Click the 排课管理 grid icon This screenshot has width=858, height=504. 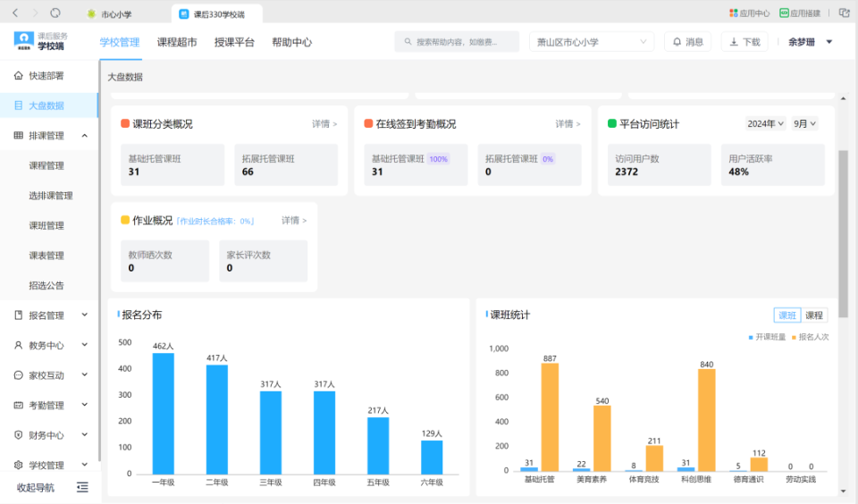(18, 135)
